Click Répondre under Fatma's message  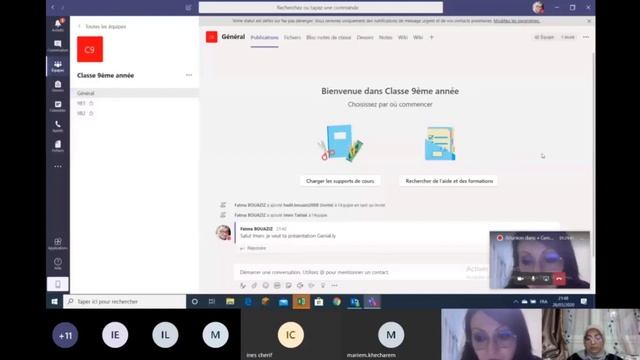253,248
